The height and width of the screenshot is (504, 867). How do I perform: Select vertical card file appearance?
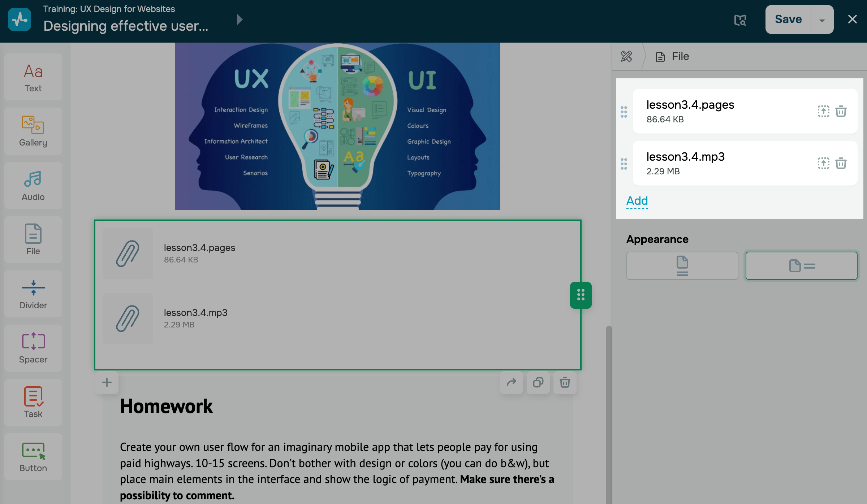(x=682, y=266)
